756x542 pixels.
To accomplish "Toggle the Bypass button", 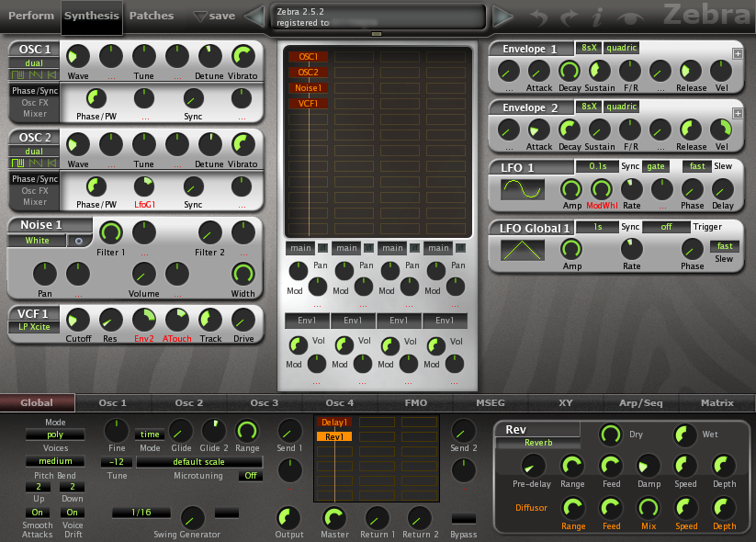I will point(463,518).
